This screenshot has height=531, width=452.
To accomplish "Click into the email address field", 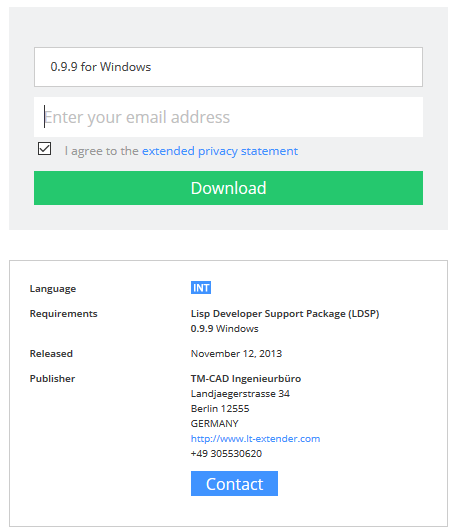I will pyautogui.click(x=228, y=117).
